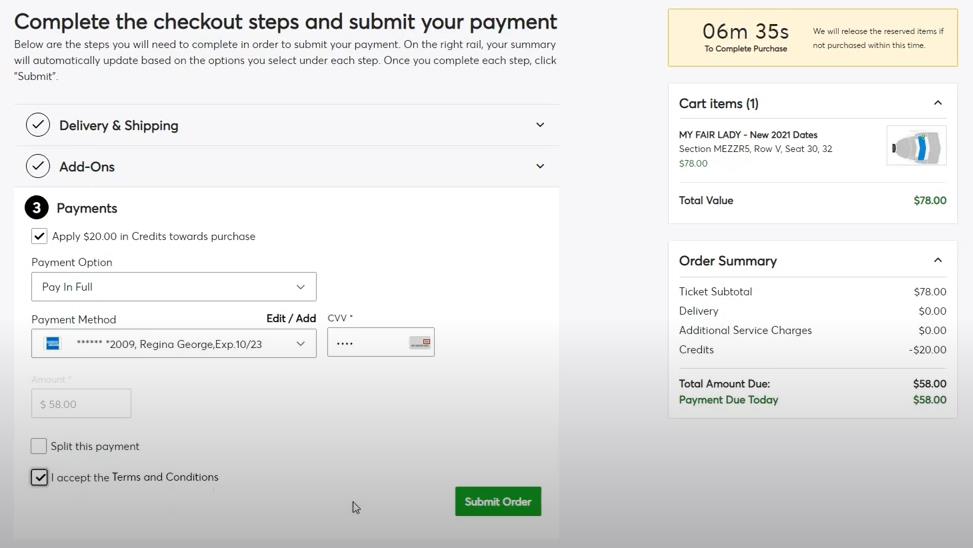Click the Delivery & Shipping checkmark icon
The image size is (973, 548).
click(38, 125)
